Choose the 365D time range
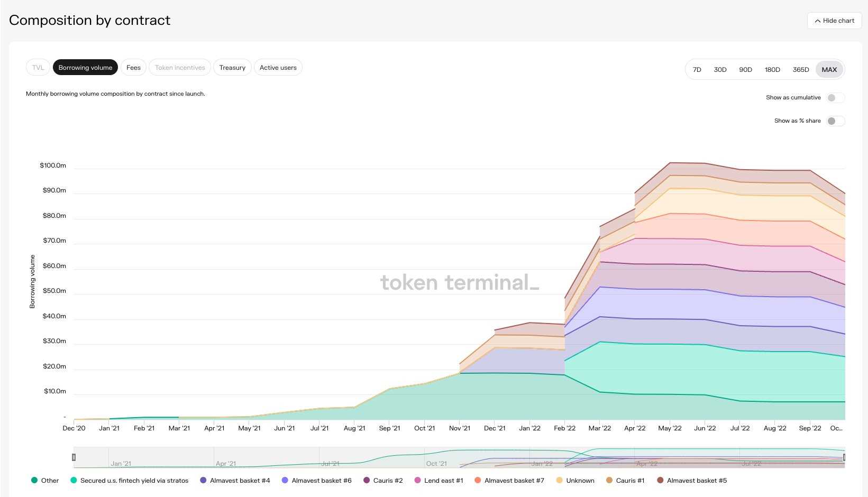 click(800, 70)
